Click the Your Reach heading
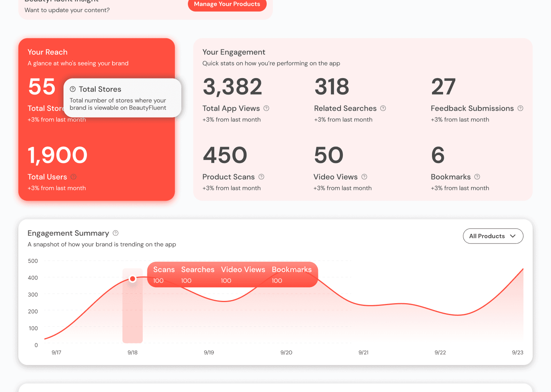This screenshot has width=551, height=392. click(47, 52)
